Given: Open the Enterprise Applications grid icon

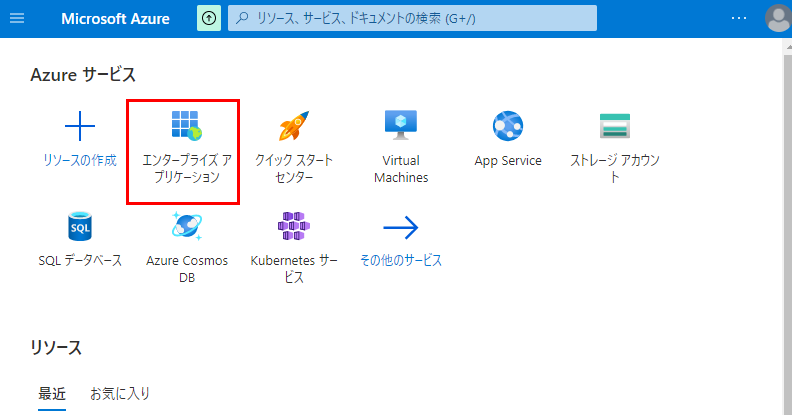Looking at the screenshot, I should pyautogui.click(x=186, y=125).
